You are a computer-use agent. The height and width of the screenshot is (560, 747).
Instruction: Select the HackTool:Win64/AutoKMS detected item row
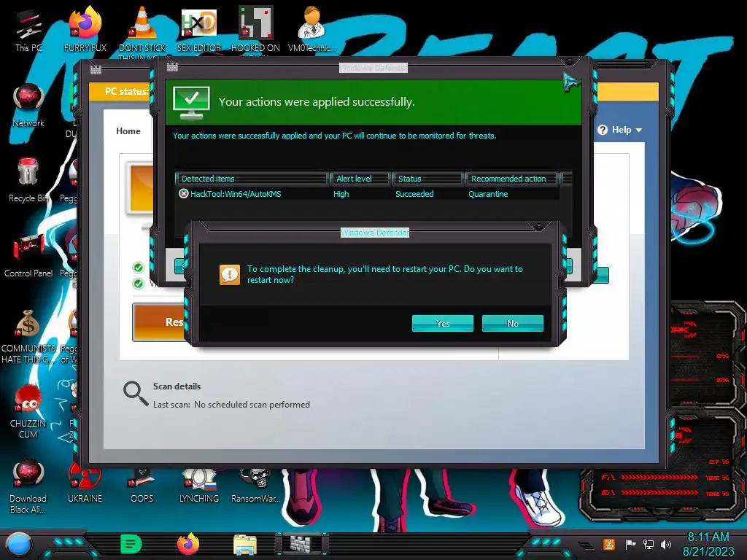point(367,194)
